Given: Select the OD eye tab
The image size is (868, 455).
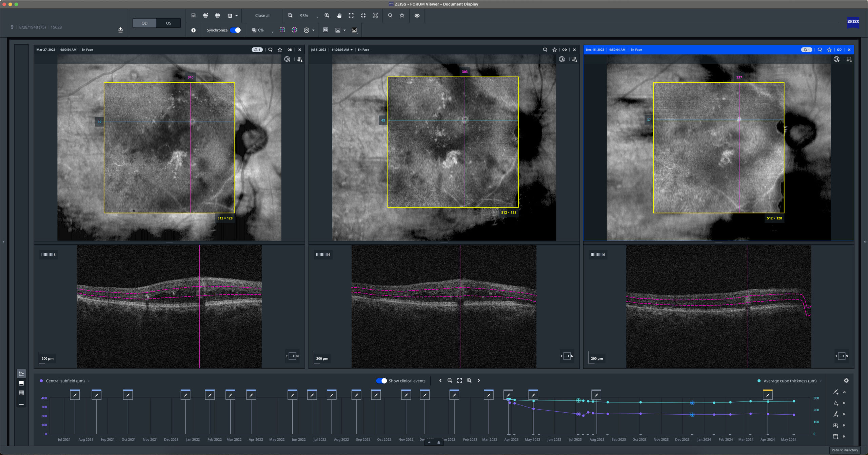Looking at the screenshot, I should (x=144, y=23).
